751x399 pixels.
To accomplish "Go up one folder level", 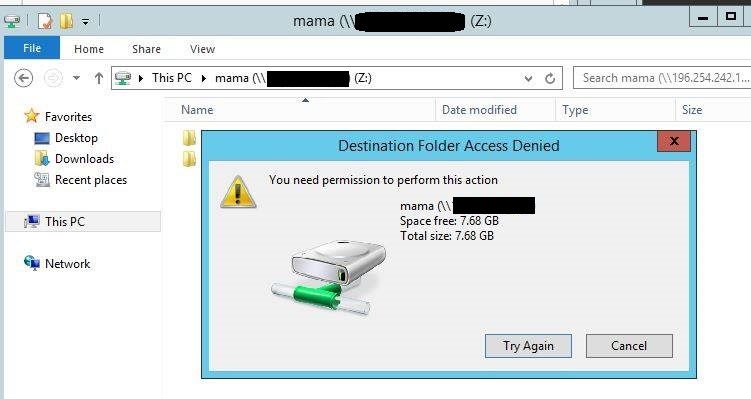I will pos(99,78).
